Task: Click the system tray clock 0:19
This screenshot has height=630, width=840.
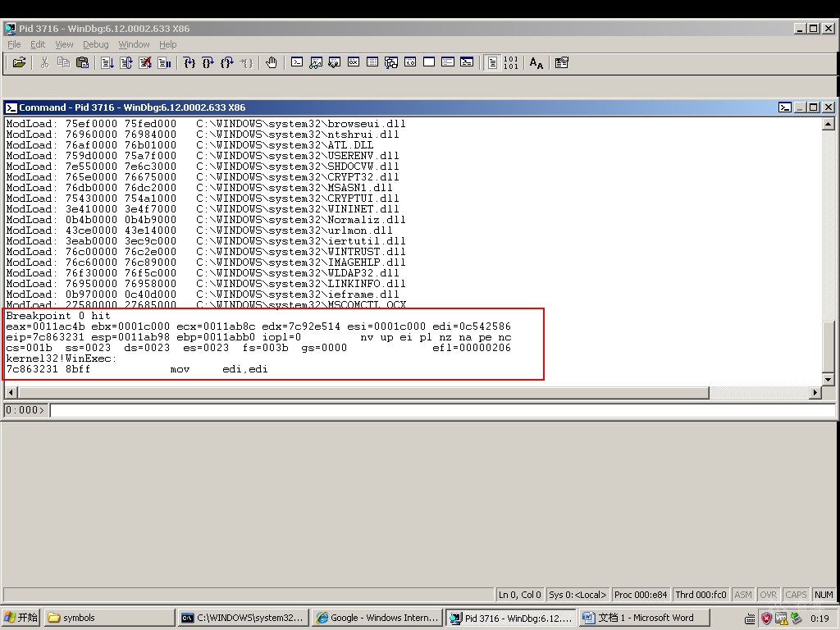Action: tap(819, 619)
